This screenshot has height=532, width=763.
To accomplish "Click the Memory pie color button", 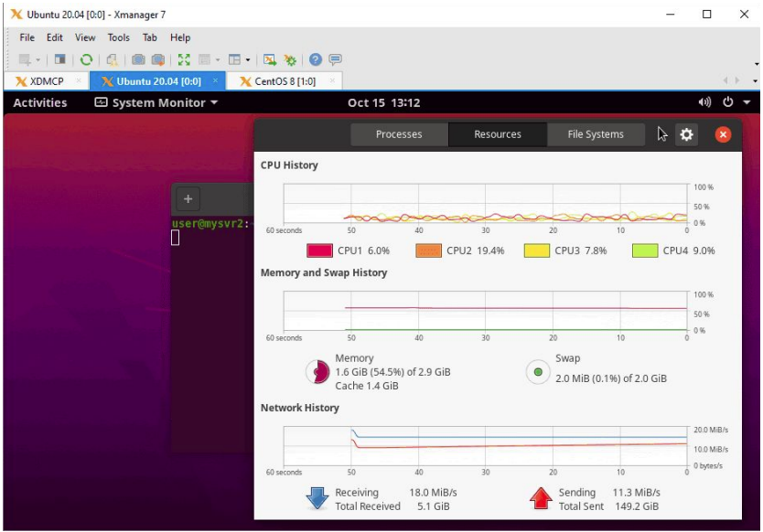I will 317,372.
